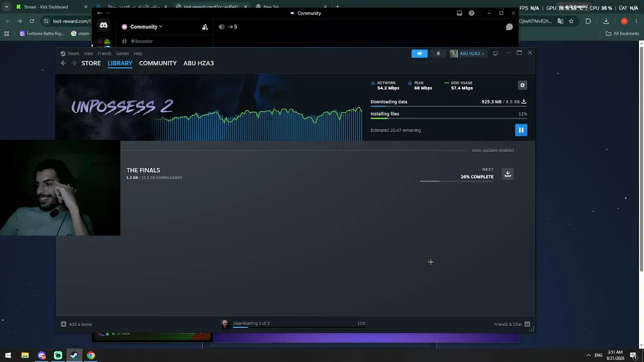
Task: Click Discord invite members icon
Action: tap(205, 27)
